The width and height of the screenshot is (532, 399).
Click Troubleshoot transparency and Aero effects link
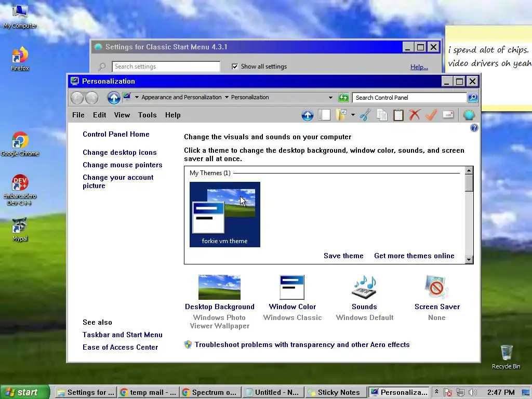click(x=302, y=345)
